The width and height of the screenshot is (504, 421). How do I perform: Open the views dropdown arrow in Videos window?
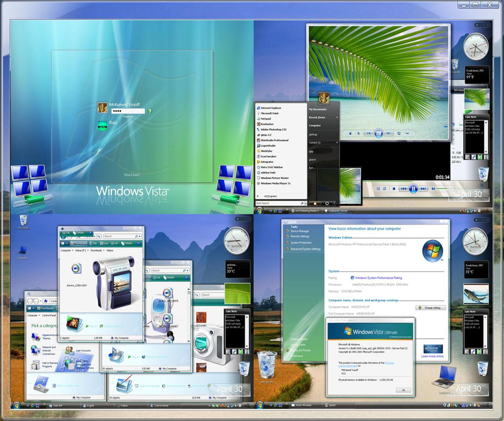(x=67, y=243)
